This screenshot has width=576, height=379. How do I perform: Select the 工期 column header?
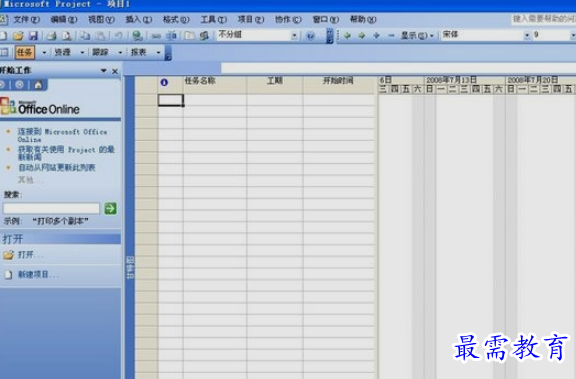click(275, 85)
